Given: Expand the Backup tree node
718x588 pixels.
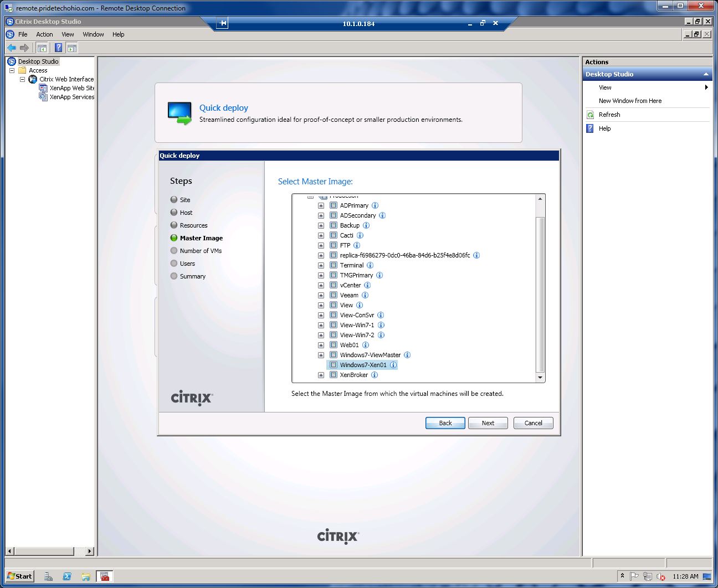Looking at the screenshot, I should coord(321,225).
